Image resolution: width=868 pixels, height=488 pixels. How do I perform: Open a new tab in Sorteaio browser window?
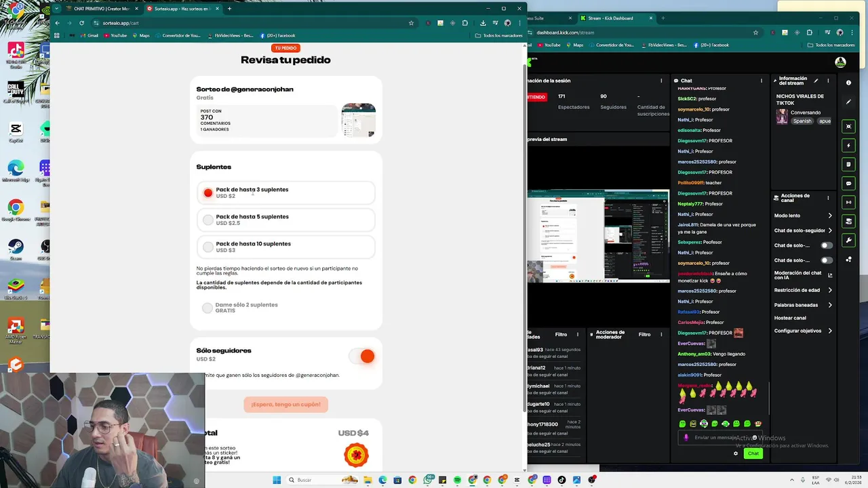(229, 9)
